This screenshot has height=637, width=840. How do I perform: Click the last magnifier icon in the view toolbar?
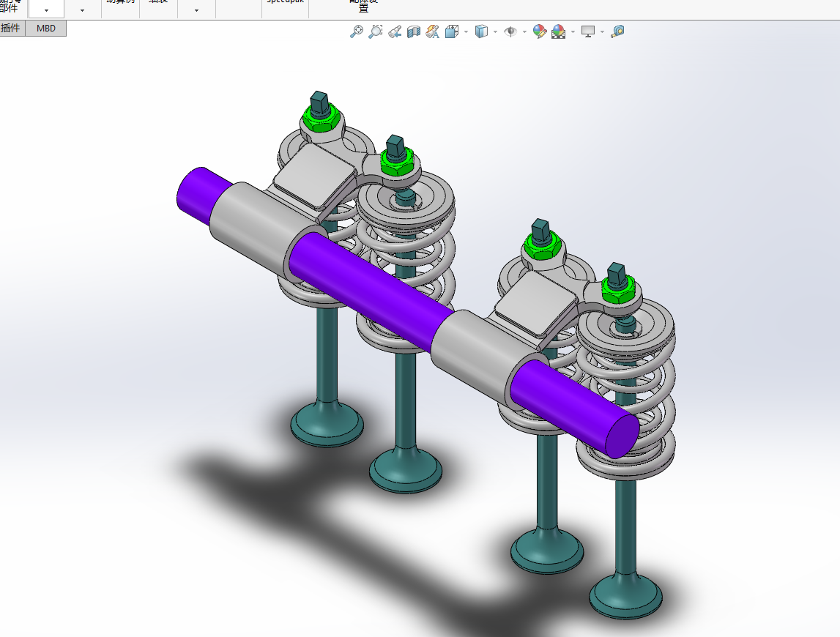tap(617, 31)
